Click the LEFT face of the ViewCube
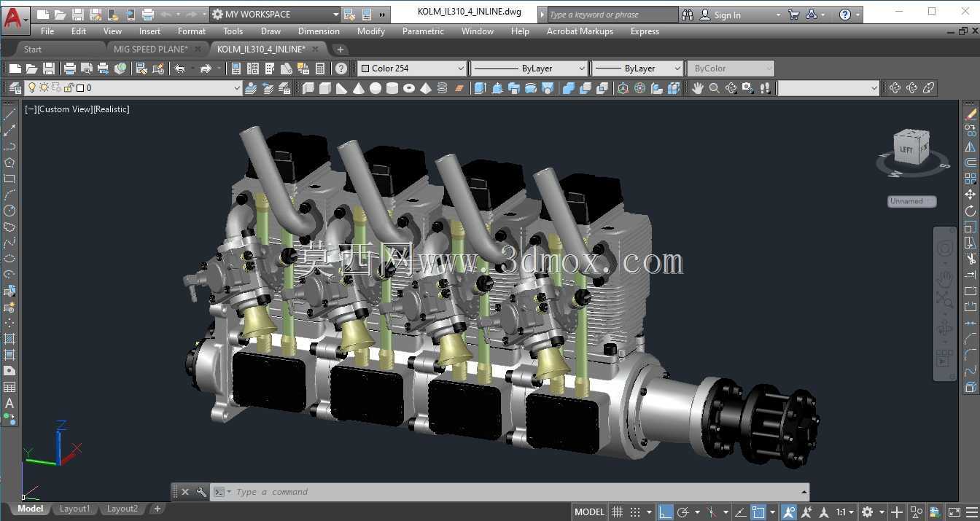 [x=906, y=149]
